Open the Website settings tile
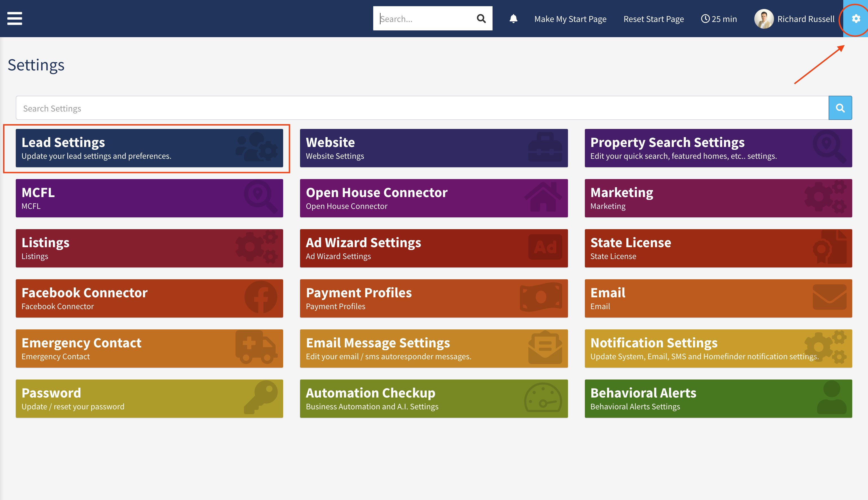This screenshot has height=500, width=868. tap(433, 148)
